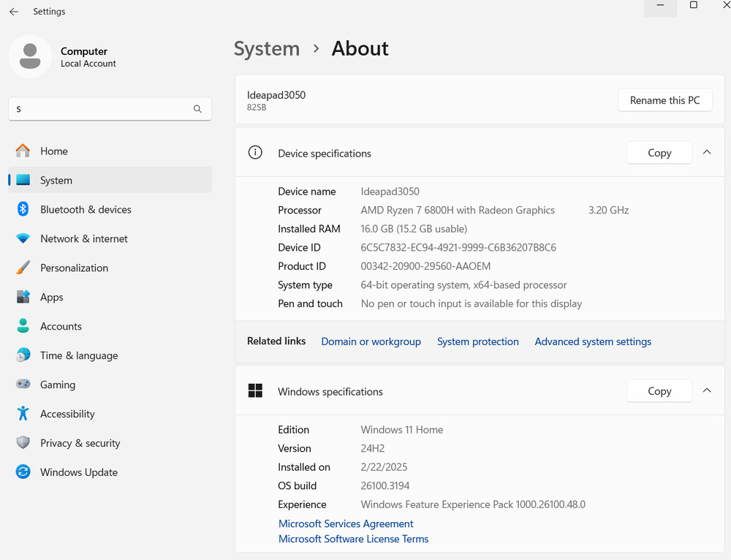731x560 pixels.
Task: Click the user profile avatar icon
Action: 30,56
